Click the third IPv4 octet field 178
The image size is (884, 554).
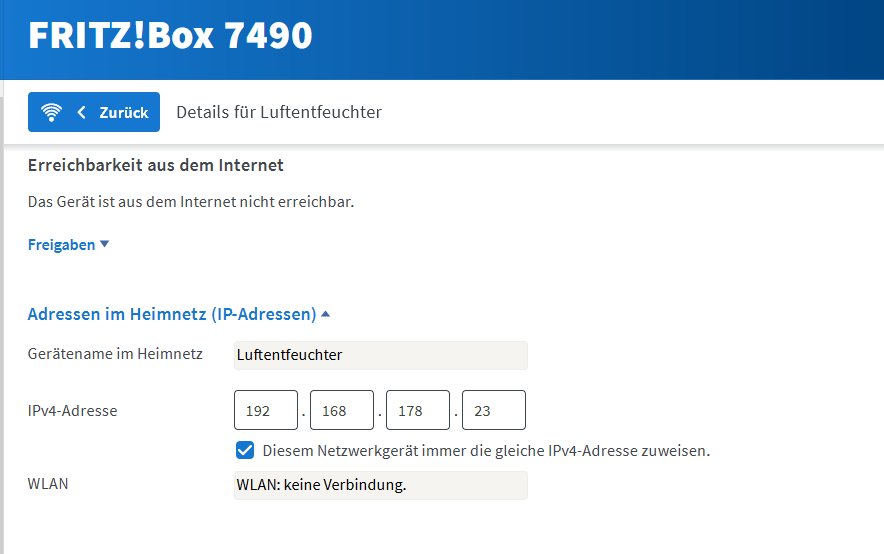point(418,410)
